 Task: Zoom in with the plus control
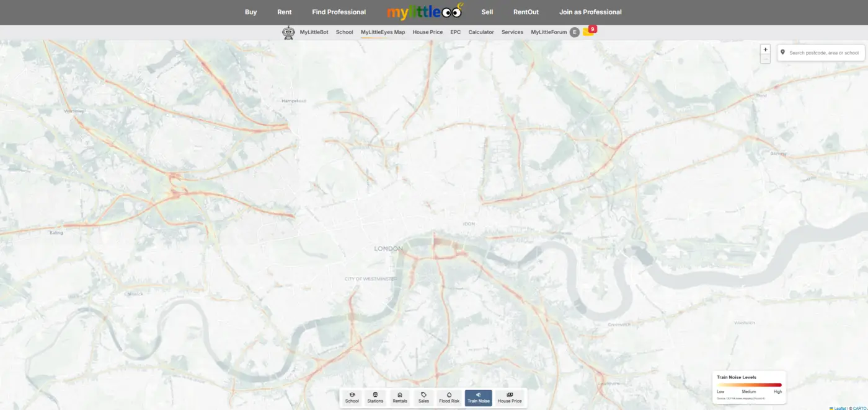pyautogui.click(x=765, y=49)
